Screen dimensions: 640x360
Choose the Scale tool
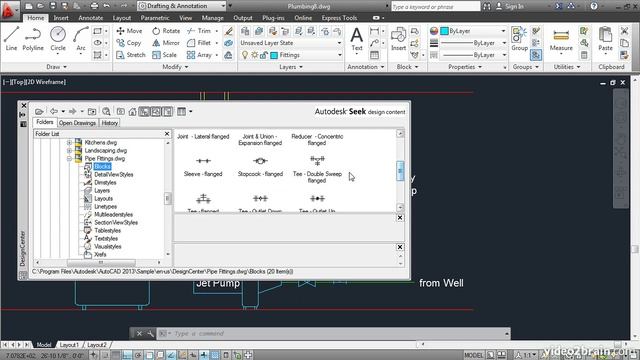(x=164, y=55)
